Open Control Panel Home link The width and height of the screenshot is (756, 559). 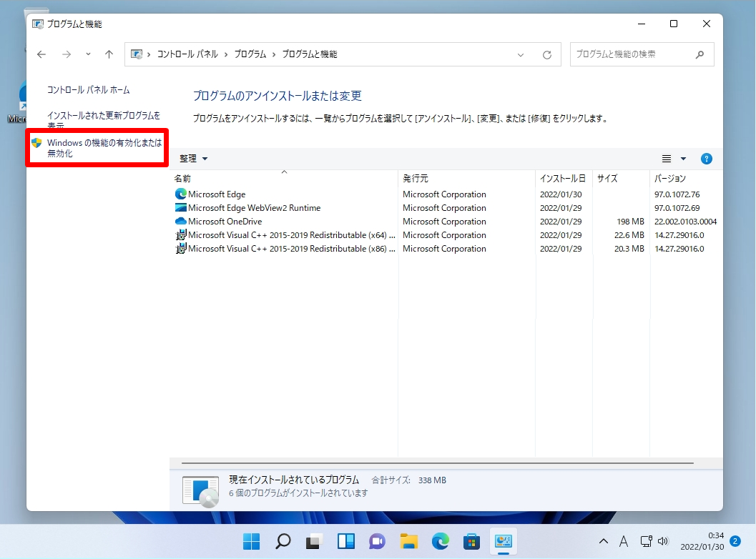click(x=88, y=89)
